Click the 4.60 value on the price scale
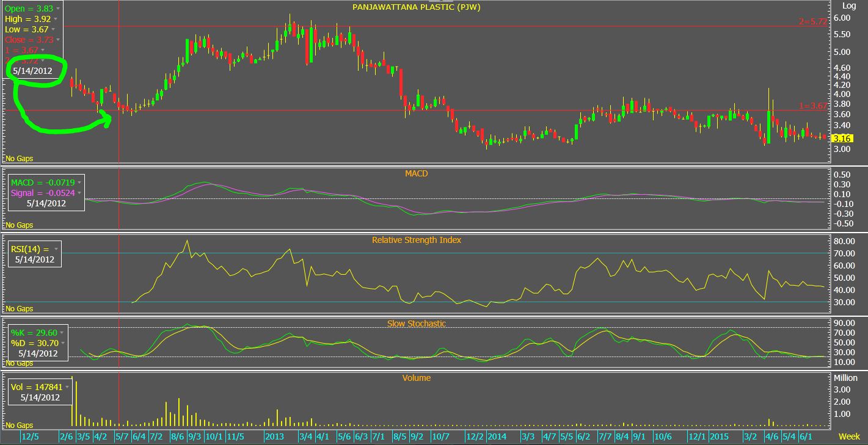 842,69
